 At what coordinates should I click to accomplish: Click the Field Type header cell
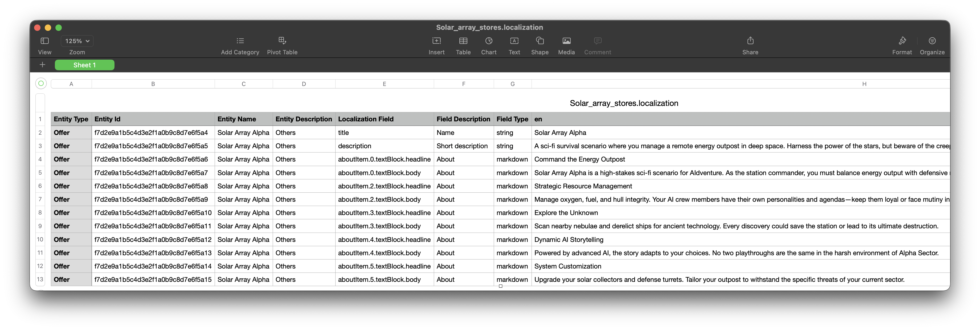pyautogui.click(x=512, y=119)
